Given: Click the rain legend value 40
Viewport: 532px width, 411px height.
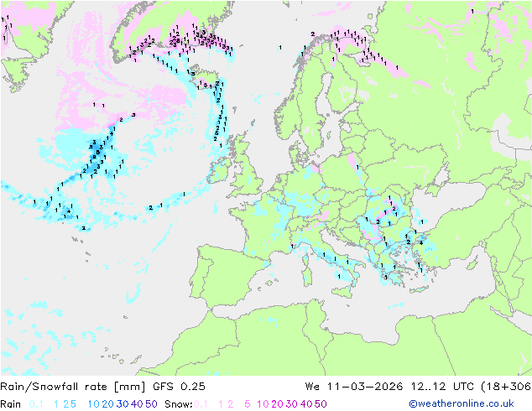Looking at the screenshot, I should tap(137, 404).
